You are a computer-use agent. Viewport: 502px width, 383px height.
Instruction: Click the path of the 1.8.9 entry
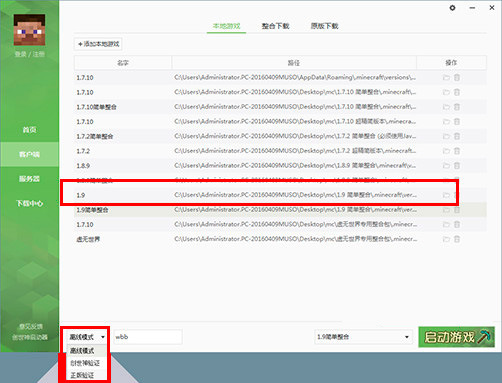click(x=295, y=165)
